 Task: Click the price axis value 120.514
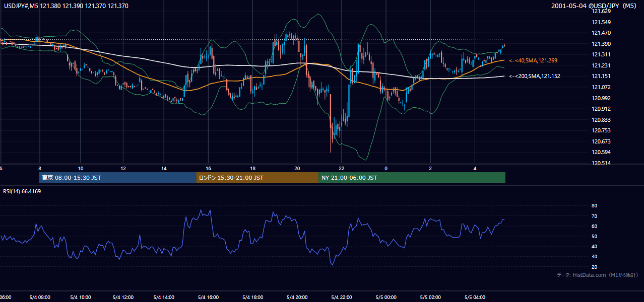pyautogui.click(x=601, y=164)
